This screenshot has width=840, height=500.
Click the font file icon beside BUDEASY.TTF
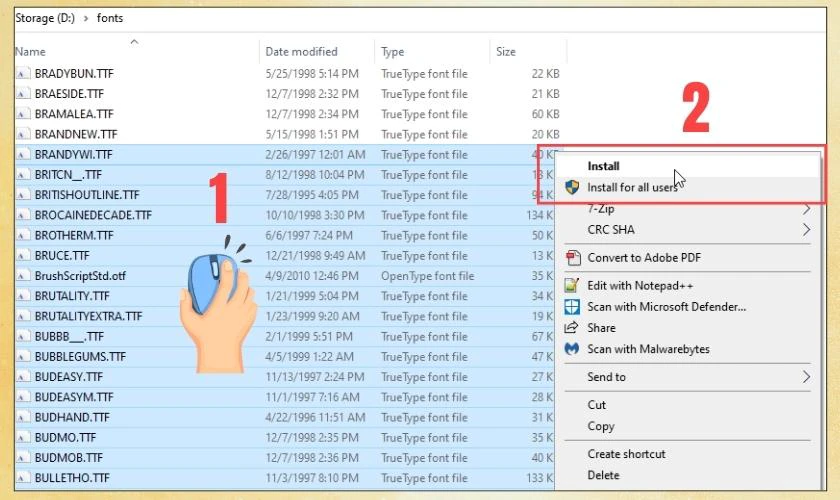click(x=22, y=377)
